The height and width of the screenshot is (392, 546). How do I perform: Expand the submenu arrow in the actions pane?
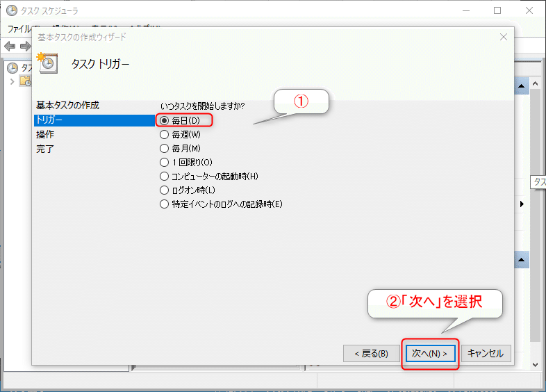click(522, 204)
